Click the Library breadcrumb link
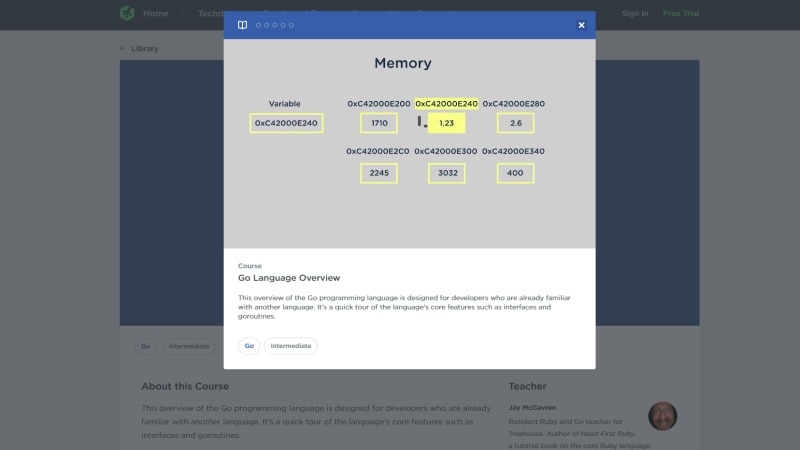Screen dimensions: 800x450 [144, 48]
